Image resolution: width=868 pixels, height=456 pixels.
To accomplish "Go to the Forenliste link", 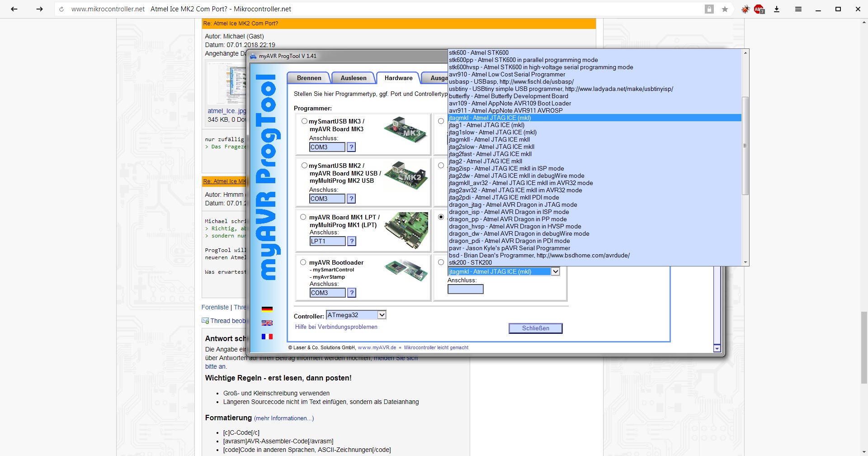I will click(x=215, y=307).
